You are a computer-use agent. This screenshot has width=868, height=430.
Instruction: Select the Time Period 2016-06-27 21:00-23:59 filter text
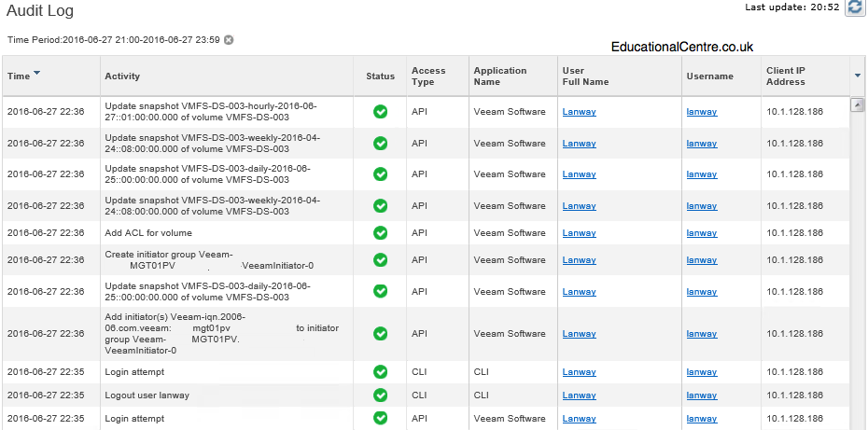(x=114, y=40)
